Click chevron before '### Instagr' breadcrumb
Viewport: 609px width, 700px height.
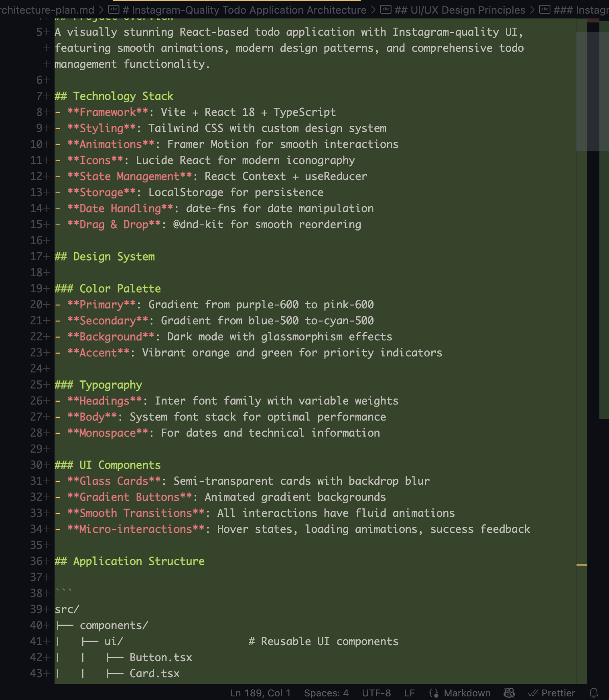tap(532, 10)
